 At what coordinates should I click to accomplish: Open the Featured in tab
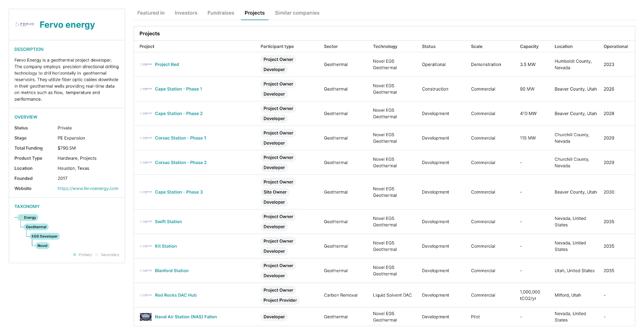pyautogui.click(x=151, y=13)
